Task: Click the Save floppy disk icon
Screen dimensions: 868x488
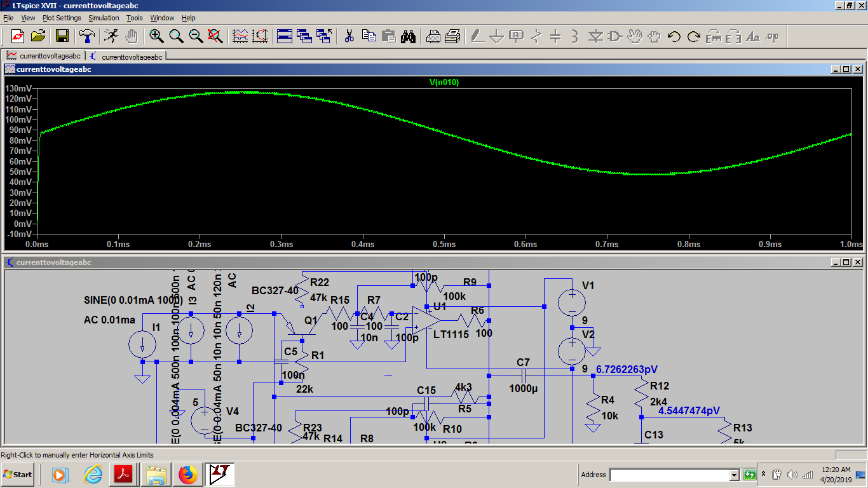Action: pyautogui.click(x=62, y=36)
